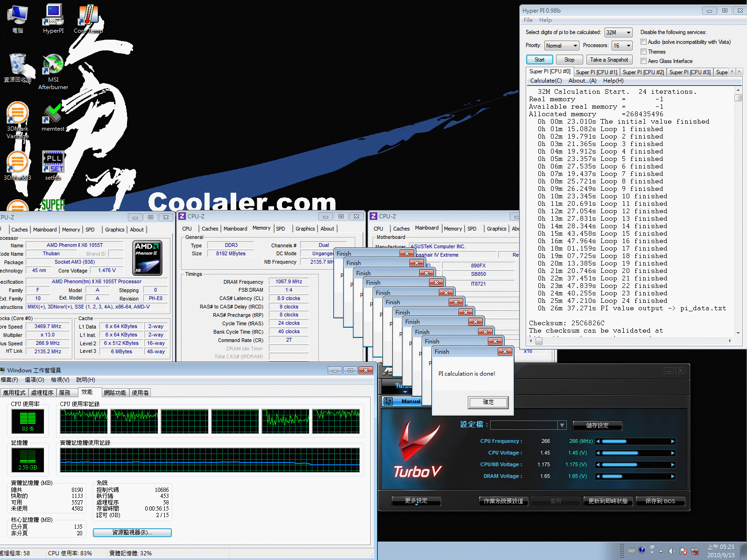The image size is (747, 560).
Task: Switch to Networking tab in Task Manager
Action: [115, 393]
